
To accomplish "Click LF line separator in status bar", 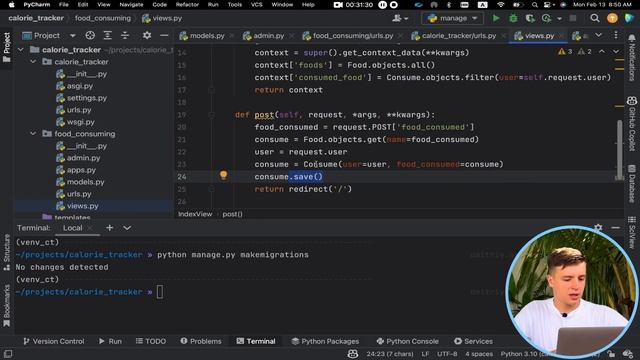I will [425, 354].
